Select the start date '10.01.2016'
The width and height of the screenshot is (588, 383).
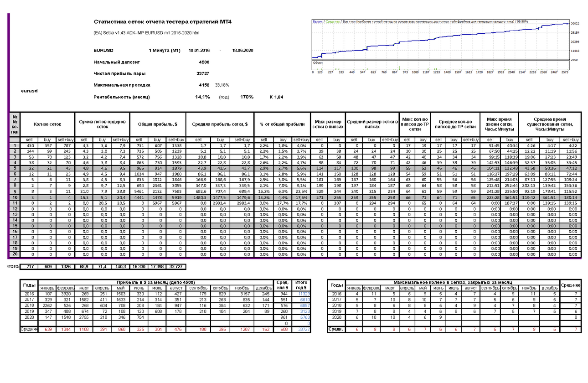(199, 51)
